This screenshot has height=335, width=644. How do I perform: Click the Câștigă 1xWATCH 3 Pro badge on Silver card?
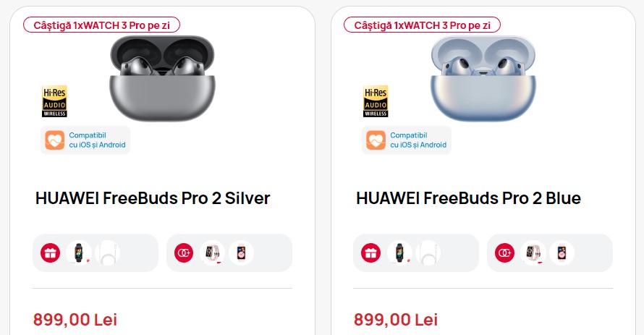point(101,25)
